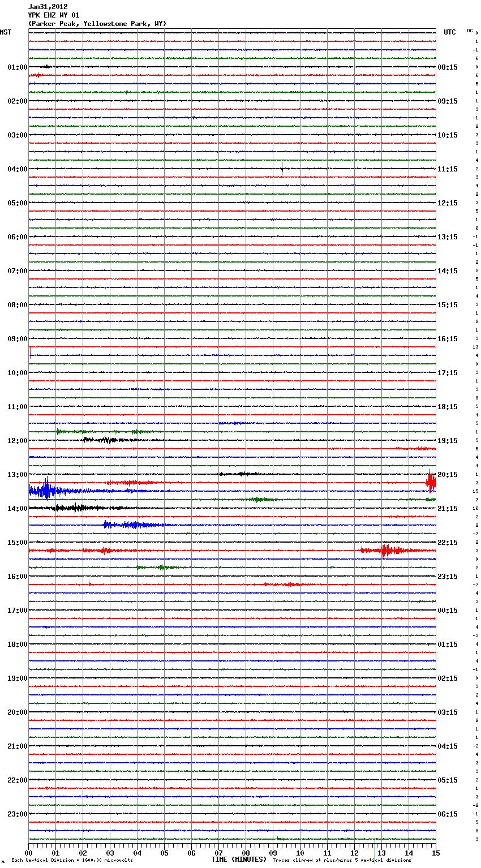The image size is (481, 868).
Task: Select the 16:00 MST time label
Action: click(18, 577)
